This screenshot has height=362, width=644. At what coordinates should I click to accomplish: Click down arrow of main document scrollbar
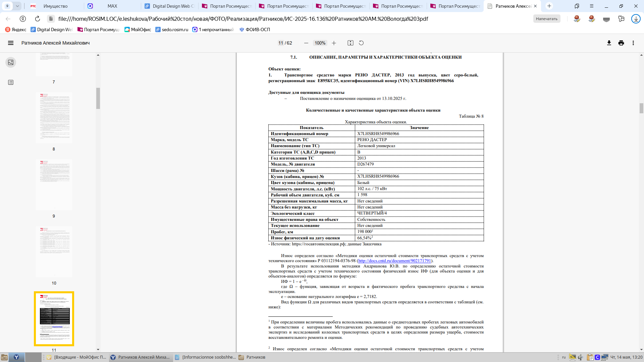click(x=641, y=350)
